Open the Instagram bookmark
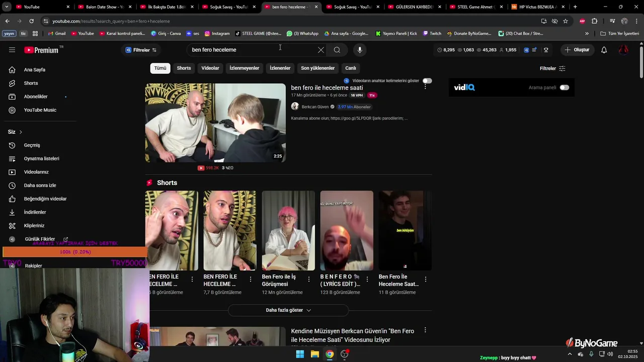 [217, 34]
